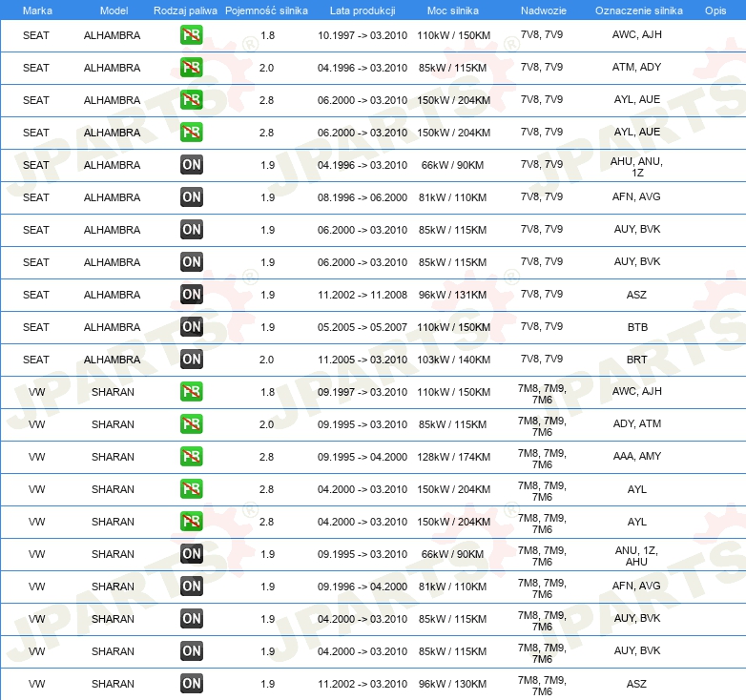This screenshot has height=700, width=746.
Task: Click engine code BRT
Action: (636, 360)
